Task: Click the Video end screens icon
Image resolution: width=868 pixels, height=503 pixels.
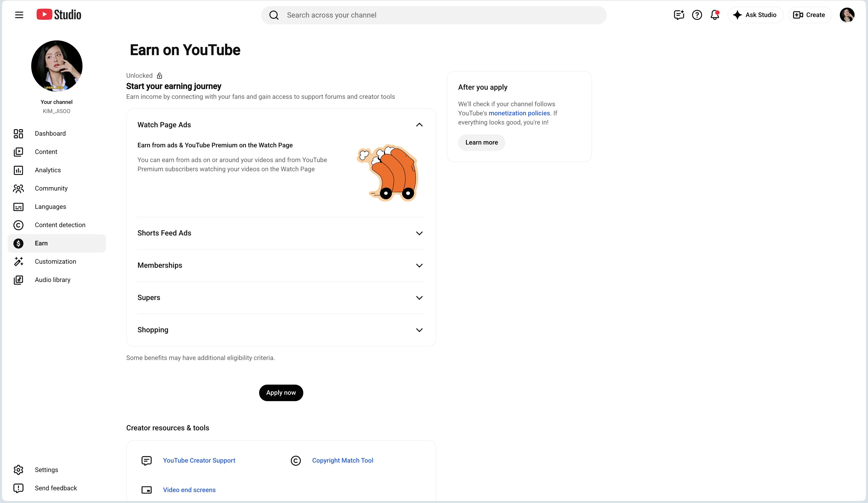Action: pos(146,490)
